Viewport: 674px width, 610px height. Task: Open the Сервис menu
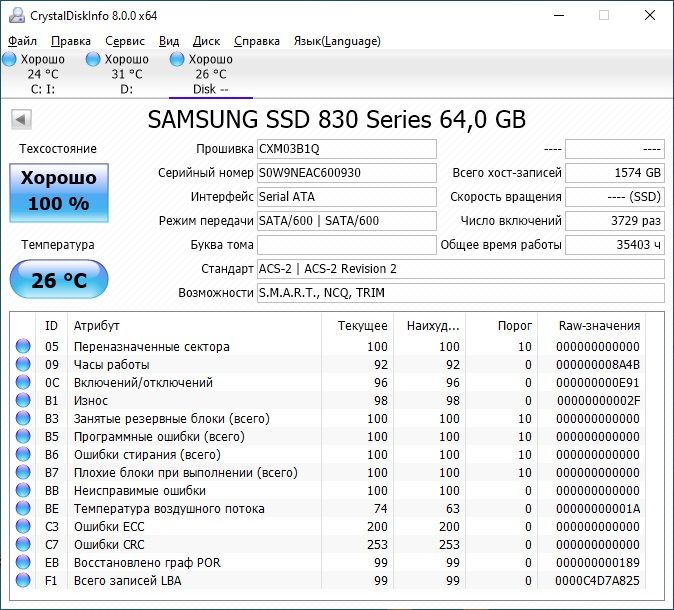(125, 41)
